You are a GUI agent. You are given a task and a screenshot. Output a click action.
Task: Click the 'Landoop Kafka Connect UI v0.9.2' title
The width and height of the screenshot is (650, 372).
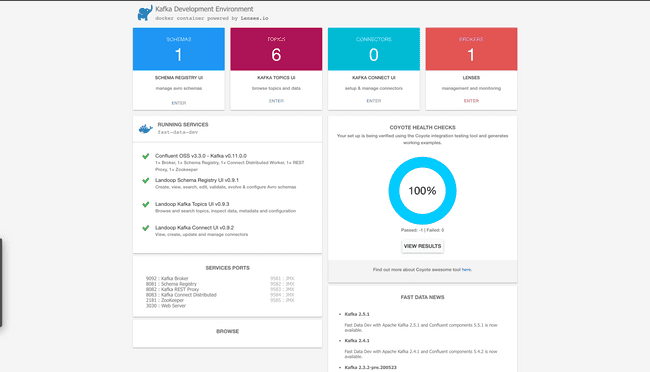tap(194, 228)
